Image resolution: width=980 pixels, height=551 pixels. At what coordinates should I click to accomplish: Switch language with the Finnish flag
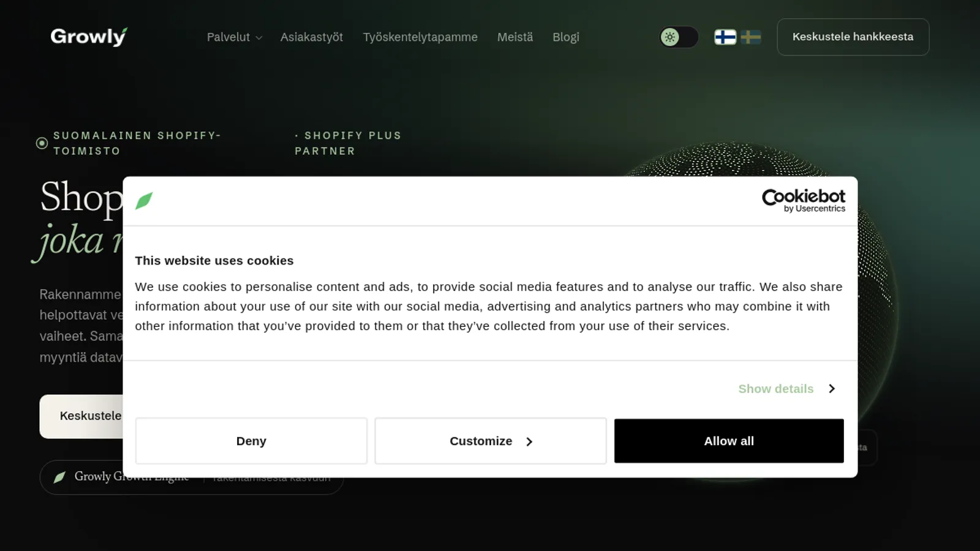pyautogui.click(x=725, y=37)
